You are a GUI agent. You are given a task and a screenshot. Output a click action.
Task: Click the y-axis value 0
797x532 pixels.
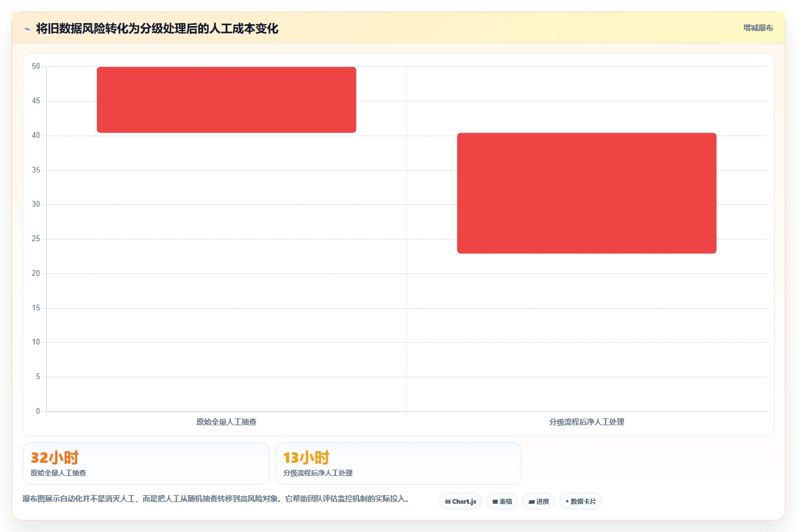pos(38,411)
